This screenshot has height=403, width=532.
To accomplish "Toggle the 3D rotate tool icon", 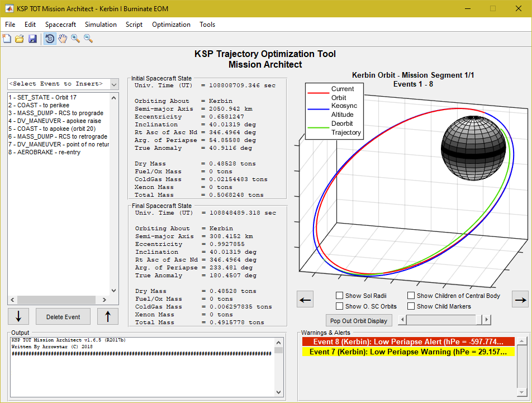I will pos(50,39).
